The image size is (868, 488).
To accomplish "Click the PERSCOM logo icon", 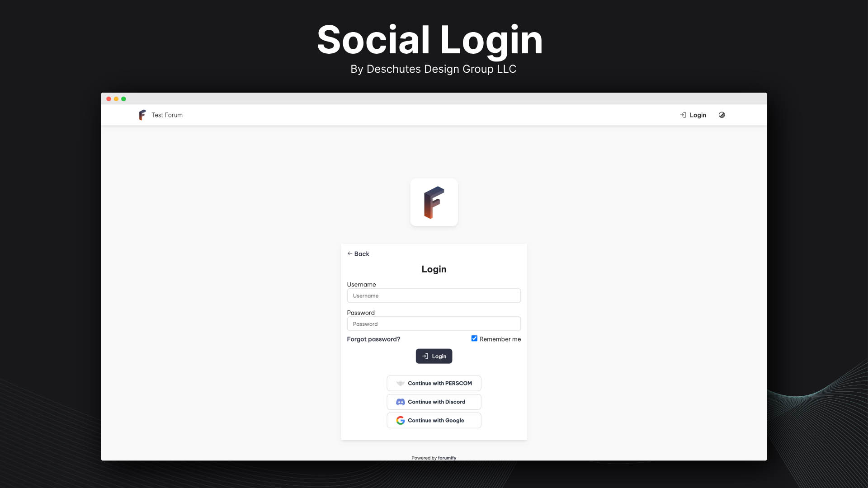I will (x=401, y=383).
